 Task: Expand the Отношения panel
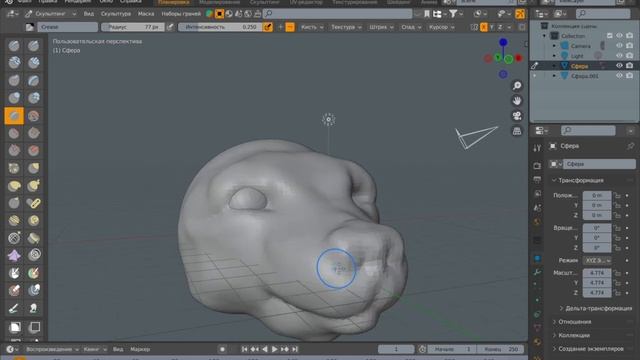click(572, 322)
